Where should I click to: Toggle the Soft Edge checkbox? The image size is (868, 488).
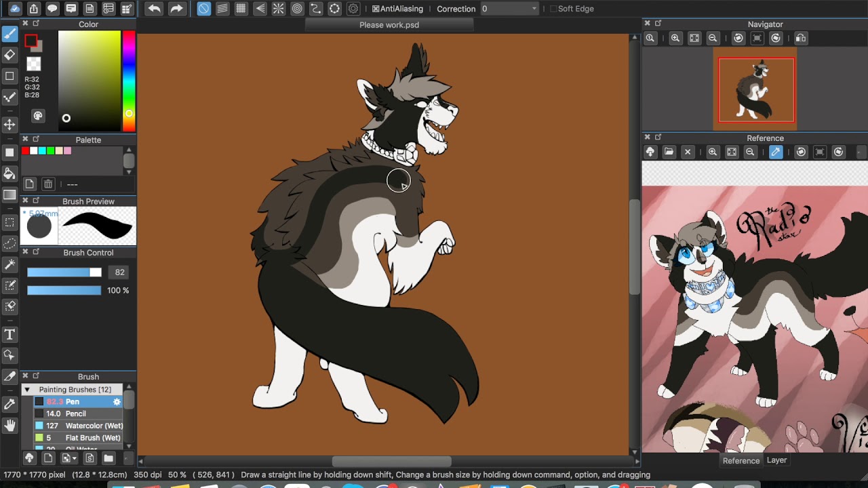coord(553,9)
